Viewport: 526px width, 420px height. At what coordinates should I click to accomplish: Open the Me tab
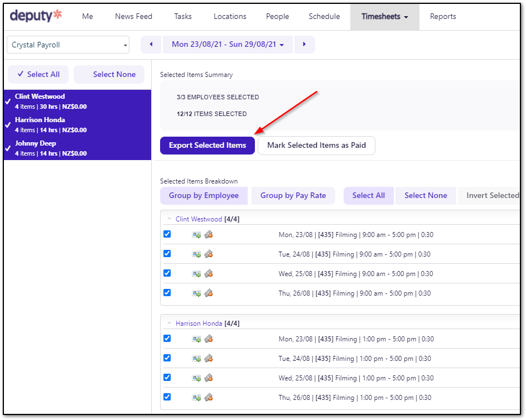(88, 16)
